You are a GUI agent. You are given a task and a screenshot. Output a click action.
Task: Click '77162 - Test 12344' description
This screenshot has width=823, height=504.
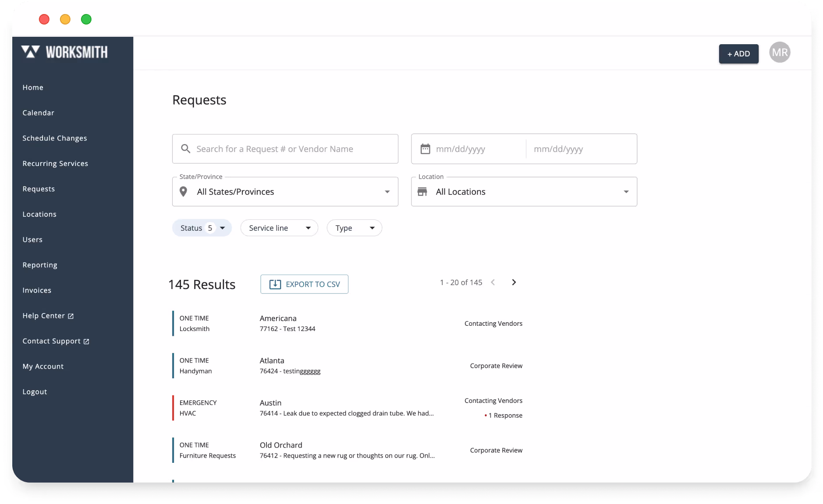click(287, 329)
